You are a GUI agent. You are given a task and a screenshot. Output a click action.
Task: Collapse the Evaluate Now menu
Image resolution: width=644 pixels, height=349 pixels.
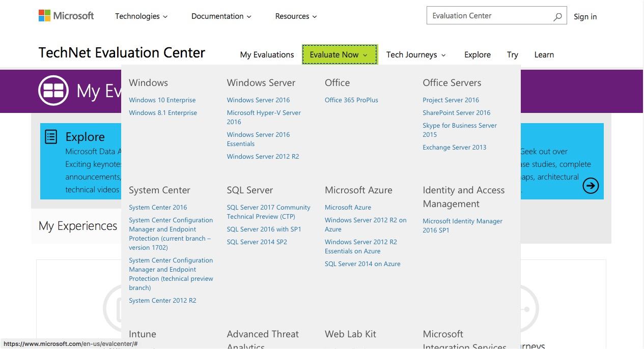(x=340, y=54)
